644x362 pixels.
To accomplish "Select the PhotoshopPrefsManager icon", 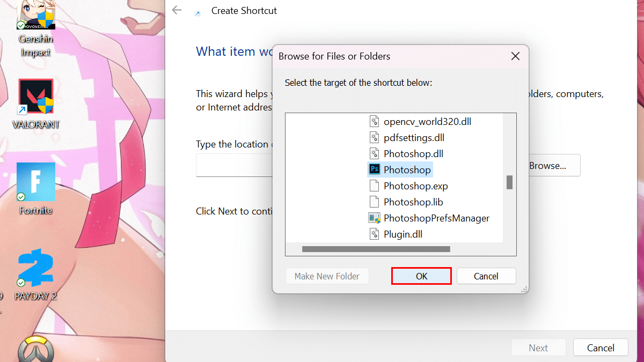I will point(374,218).
